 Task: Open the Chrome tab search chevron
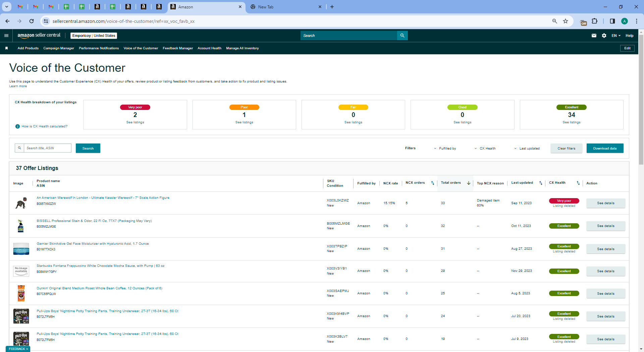point(7,7)
